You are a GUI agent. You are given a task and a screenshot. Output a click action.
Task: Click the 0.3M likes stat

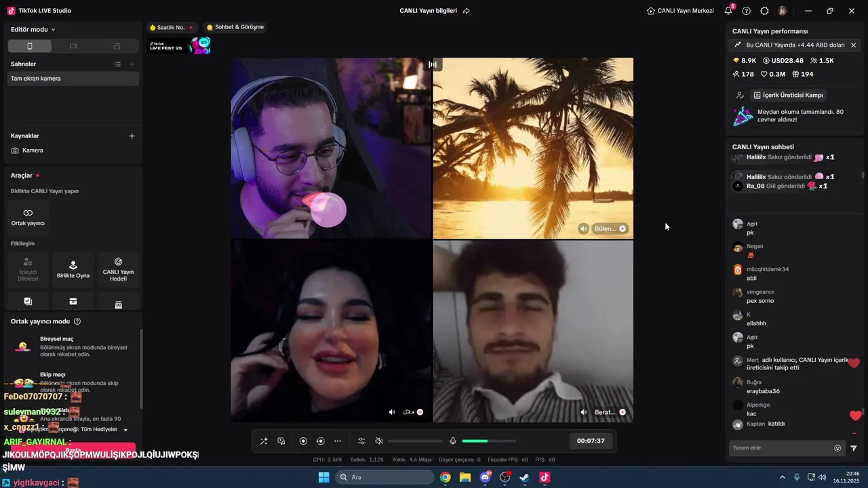[773, 74]
